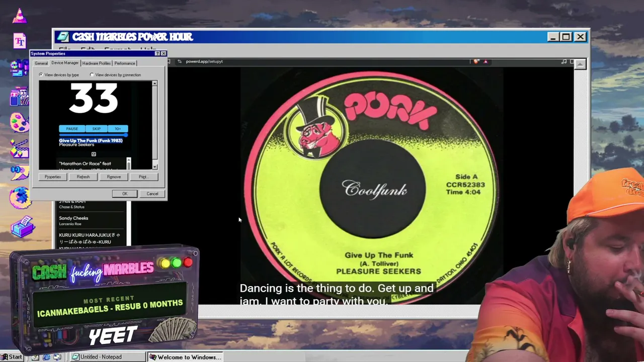Click the 10+ button

point(118,129)
